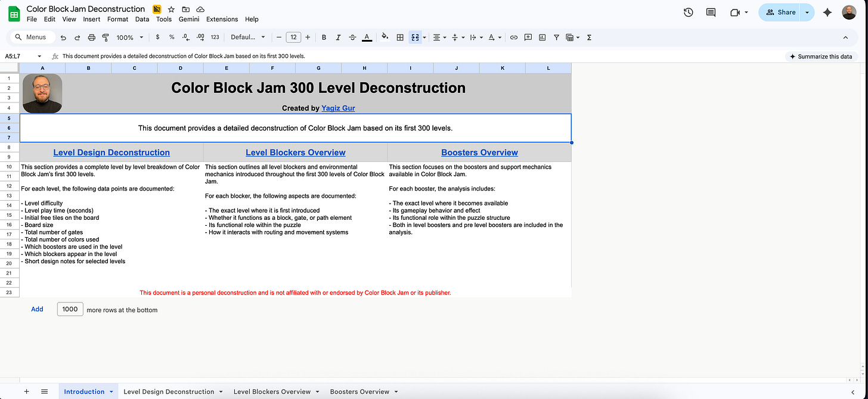
Task: Open table views dropdown
Action: click(572, 37)
